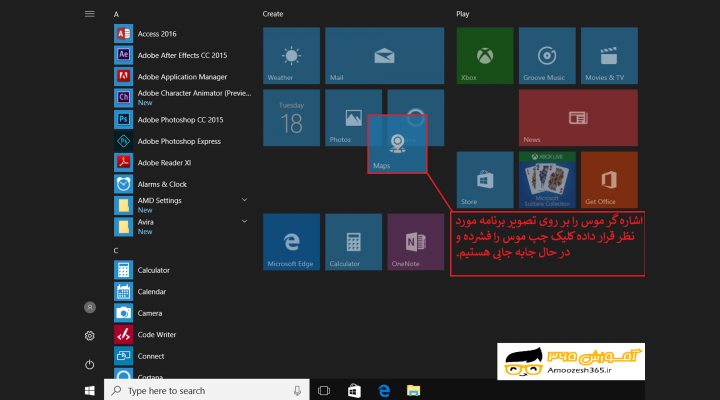720x400 pixels.
Task: Launch the Camera app
Action: click(183, 313)
